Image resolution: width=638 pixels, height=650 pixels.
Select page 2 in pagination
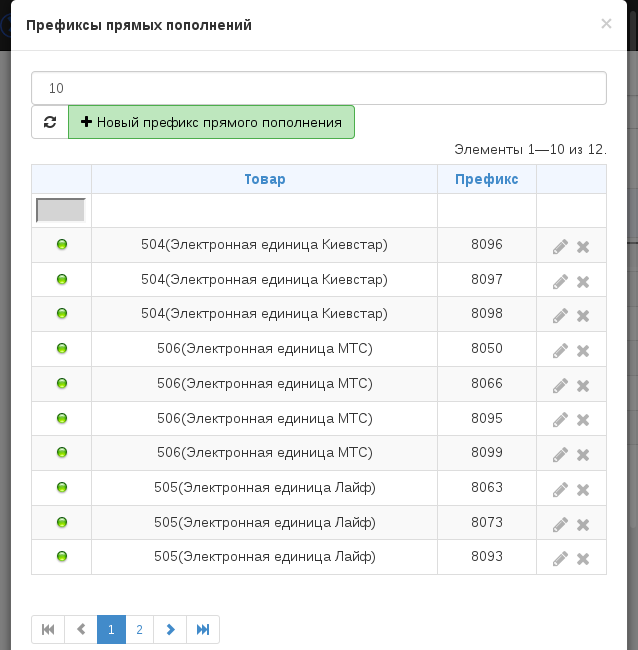coord(139,629)
